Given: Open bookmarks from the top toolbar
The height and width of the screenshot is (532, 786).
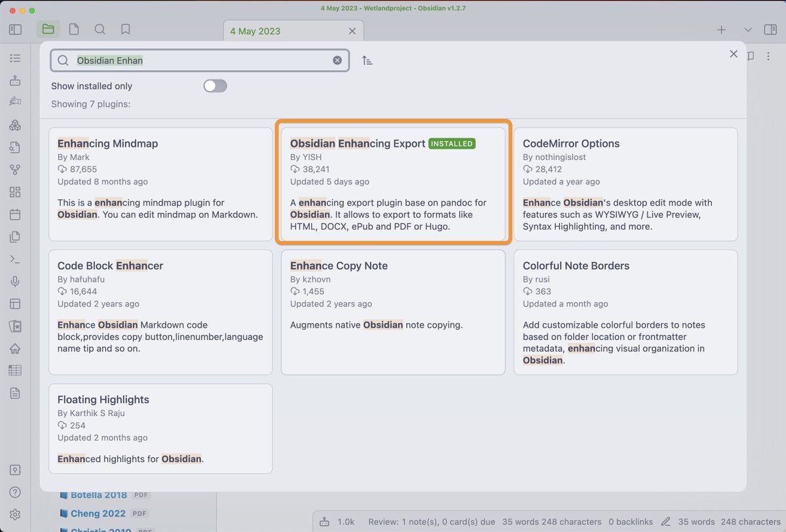Looking at the screenshot, I should [x=124, y=29].
